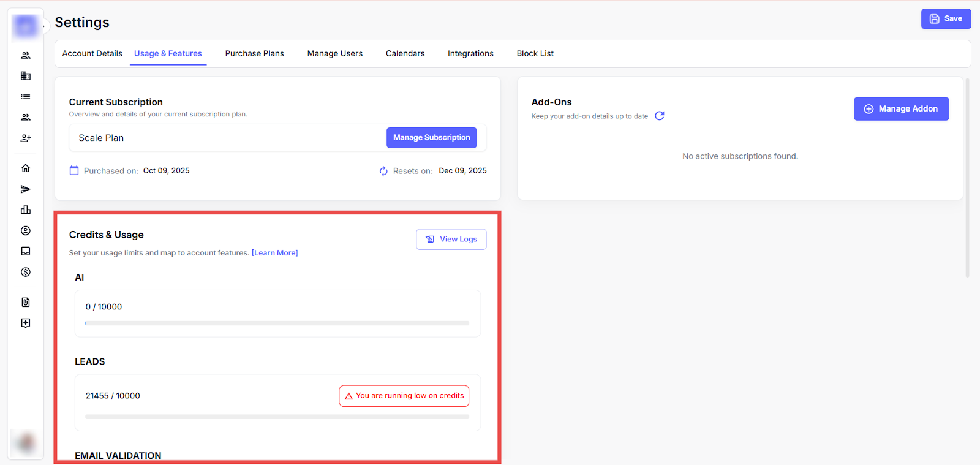Screen dimensions: 980x465
Task: Click the inbox tray icon in sidebar
Action: [26, 251]
